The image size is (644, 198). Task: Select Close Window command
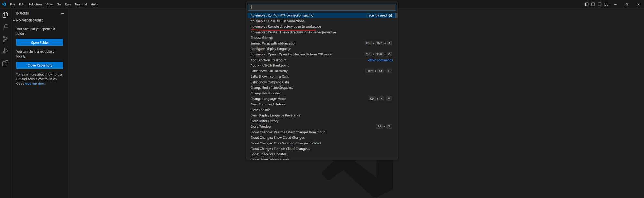point(321,126)
